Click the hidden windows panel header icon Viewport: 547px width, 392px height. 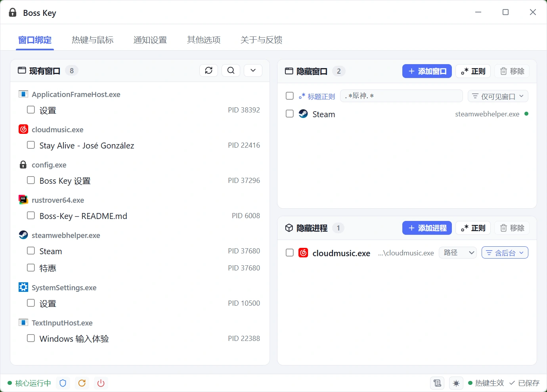coord(289,71)
